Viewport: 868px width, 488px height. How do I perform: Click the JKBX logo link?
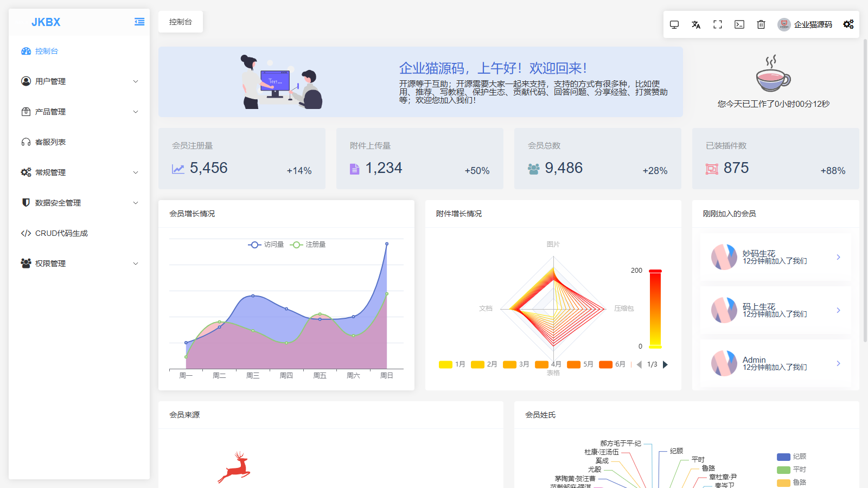click(46, 22)
